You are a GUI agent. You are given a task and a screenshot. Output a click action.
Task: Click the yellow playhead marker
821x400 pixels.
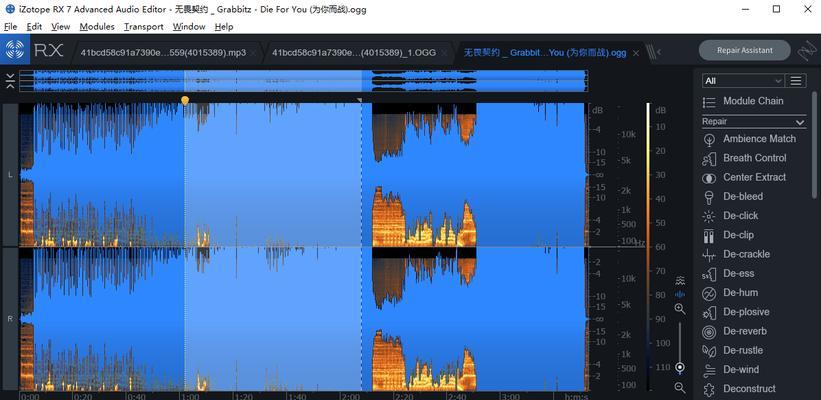click(x=184, y=99)
